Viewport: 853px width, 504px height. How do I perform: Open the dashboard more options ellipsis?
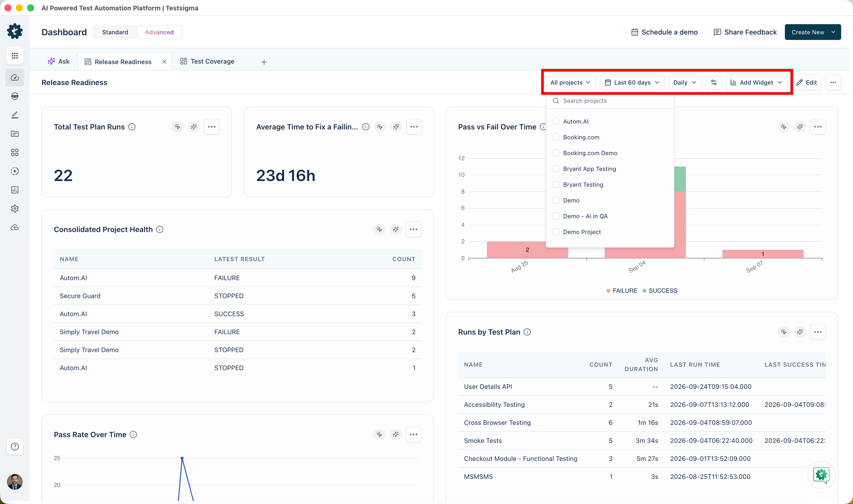(833, 83)
